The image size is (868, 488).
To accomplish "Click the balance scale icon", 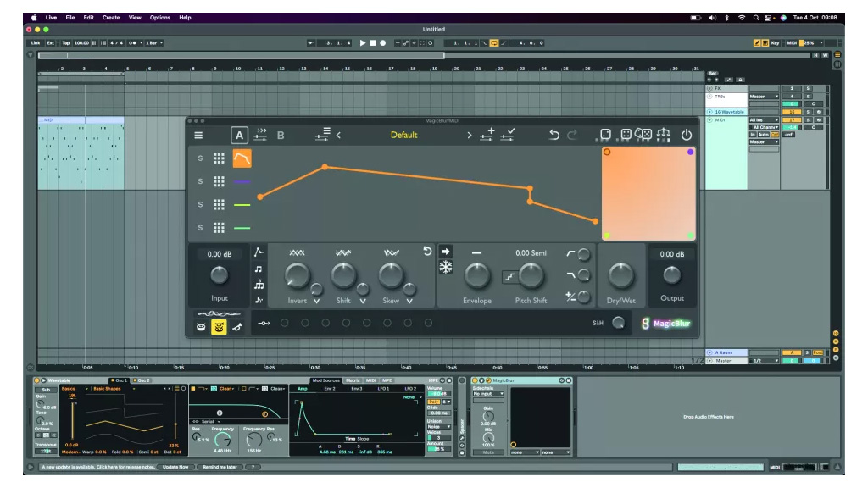I will 663,134.
